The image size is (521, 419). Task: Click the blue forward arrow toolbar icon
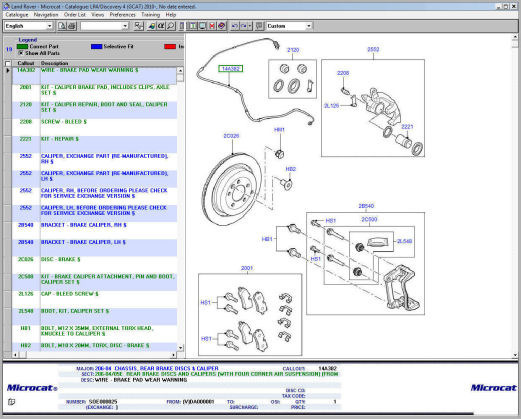244,26
